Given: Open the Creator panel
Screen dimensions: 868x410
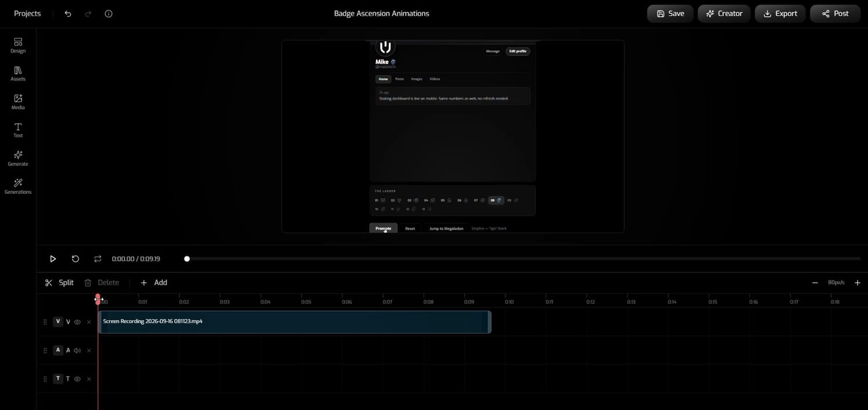Looking at the screenshot, I should pos(724,13).
